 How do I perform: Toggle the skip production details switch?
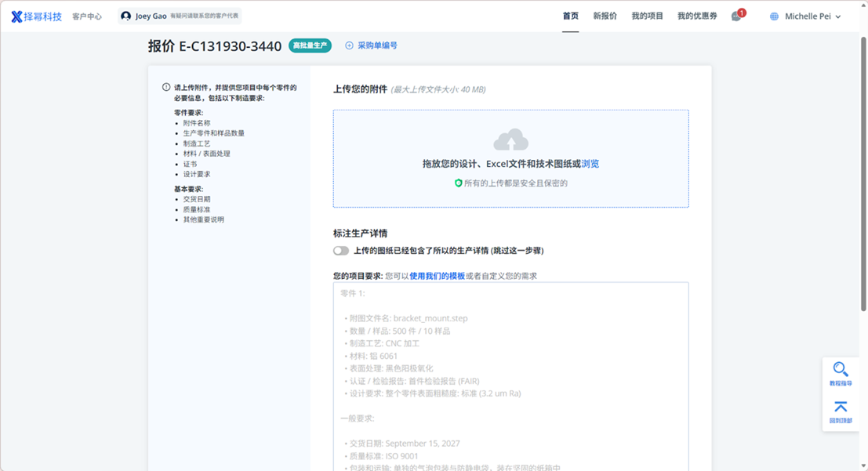click(341, 251)
